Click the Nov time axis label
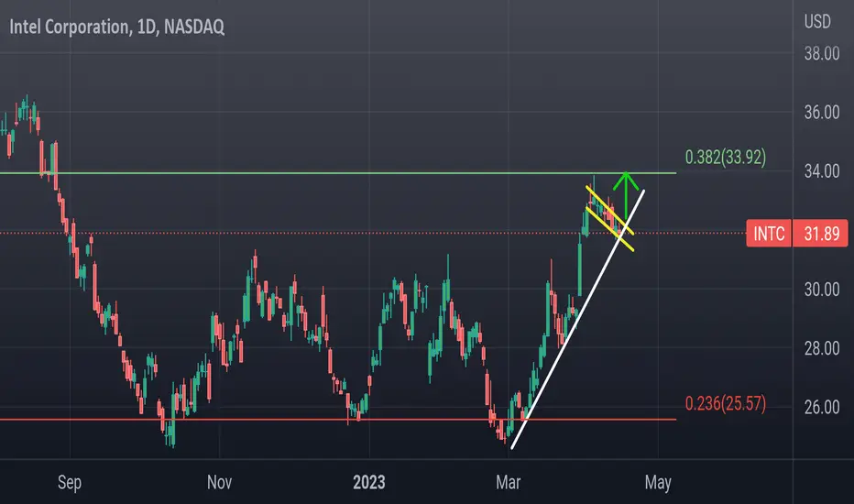Image resolution: width=854 pixels, height=504 pixels. pyautogui.click(x=220, y=482)
